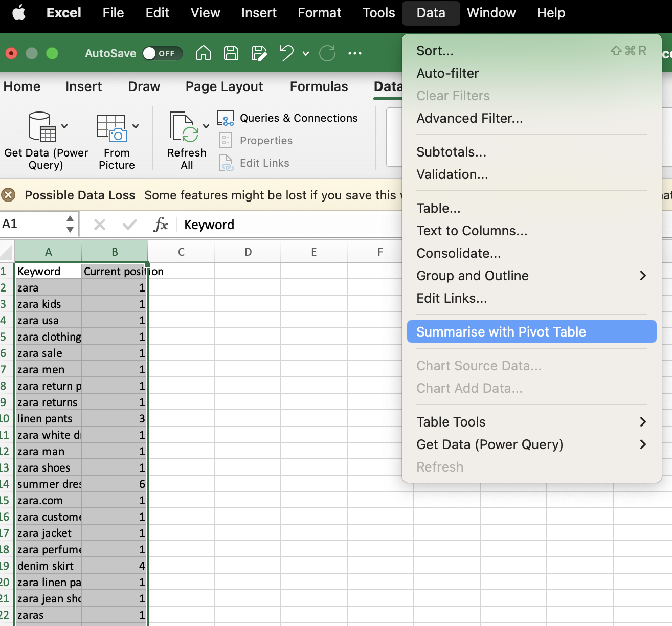The image size is (672, 626).
Task: Expand the Get Data (Power Query) dropdown arrow
Action: (64, 126)
